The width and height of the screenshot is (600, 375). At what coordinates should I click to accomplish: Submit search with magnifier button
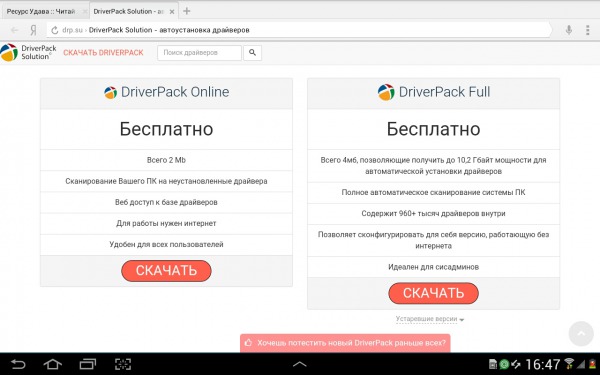pos(253,53)
